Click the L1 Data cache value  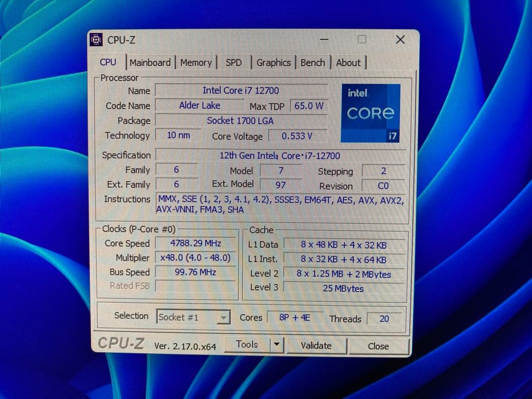344,245
